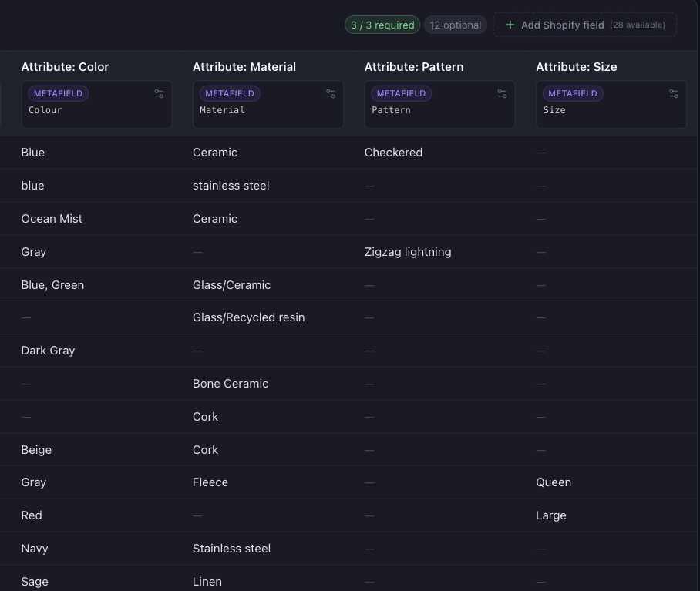Viewport: 700px width, 591px height.
Task: Select the Zigzag lightning pattern cell
Action: 408,252
